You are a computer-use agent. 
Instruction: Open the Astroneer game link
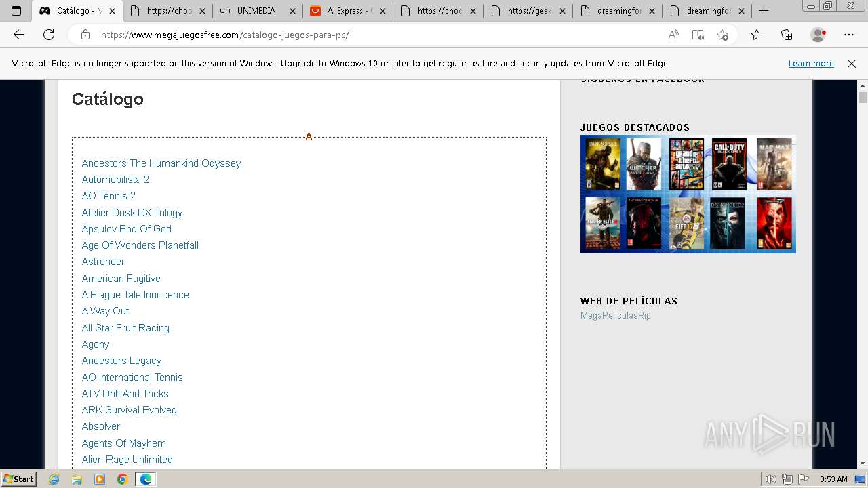(x=103, y=262)
